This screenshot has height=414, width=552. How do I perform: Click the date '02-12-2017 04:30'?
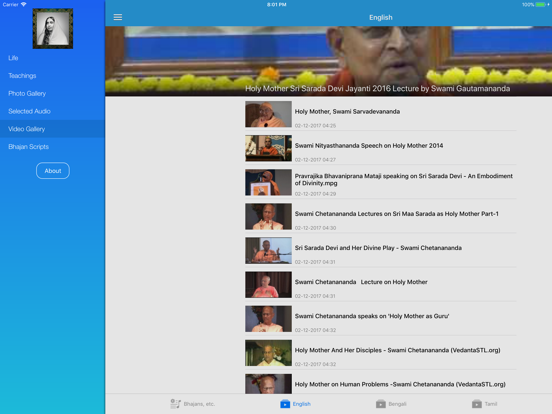315,228
